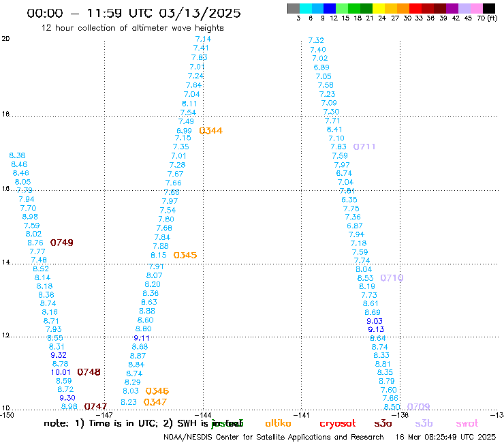Click the altika satellite legend label
The width and height of the screenshot is (504, 443).
[x=278, y=423]
